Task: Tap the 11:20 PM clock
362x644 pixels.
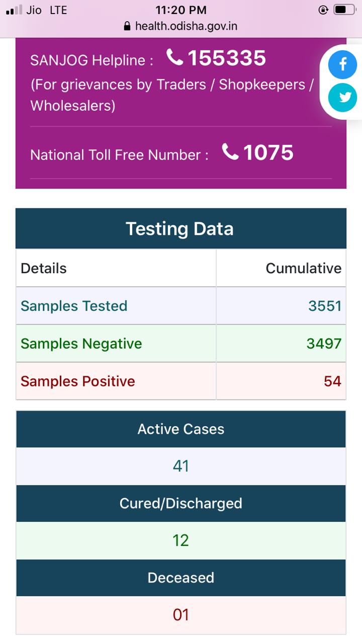Action: (x=181, y=10)
